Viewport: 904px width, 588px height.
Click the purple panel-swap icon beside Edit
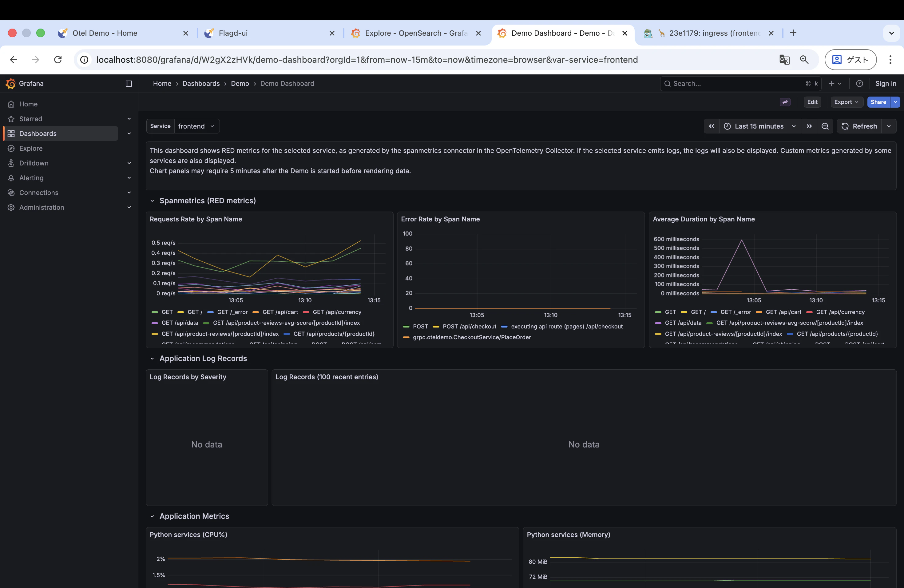coord(785,102)
